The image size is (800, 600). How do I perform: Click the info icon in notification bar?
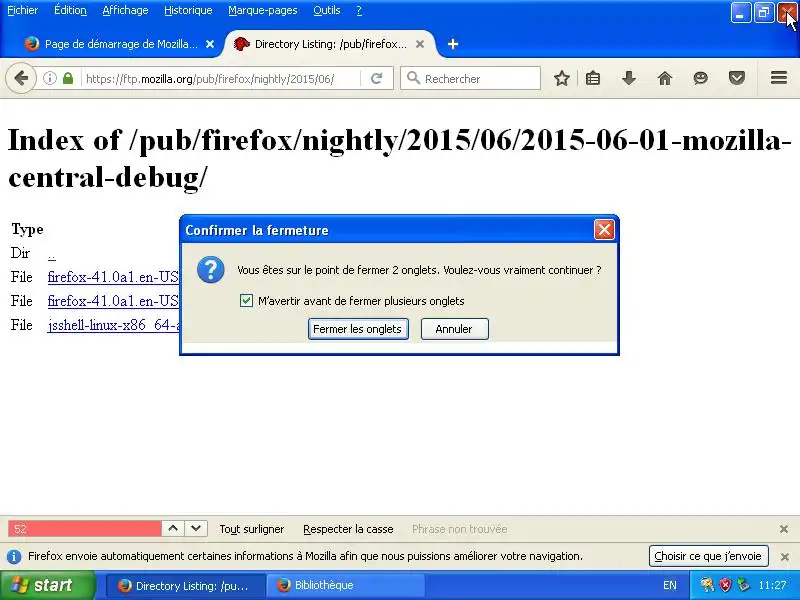(x=14, y=557)
